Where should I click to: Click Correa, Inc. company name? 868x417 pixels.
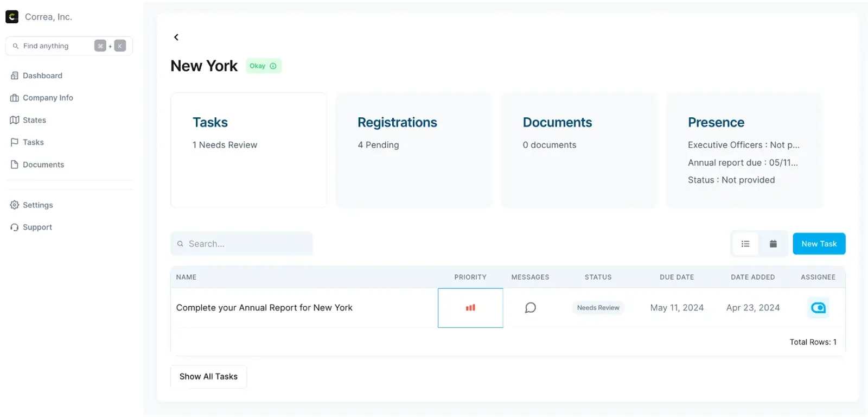(48, 17)
